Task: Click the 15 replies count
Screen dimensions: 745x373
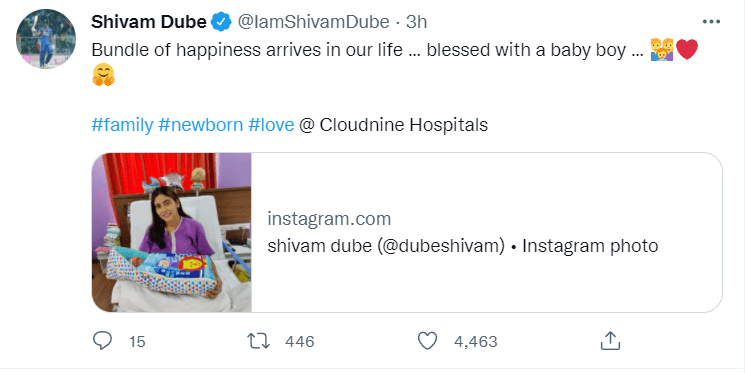Action: click(x=137, y=342)
